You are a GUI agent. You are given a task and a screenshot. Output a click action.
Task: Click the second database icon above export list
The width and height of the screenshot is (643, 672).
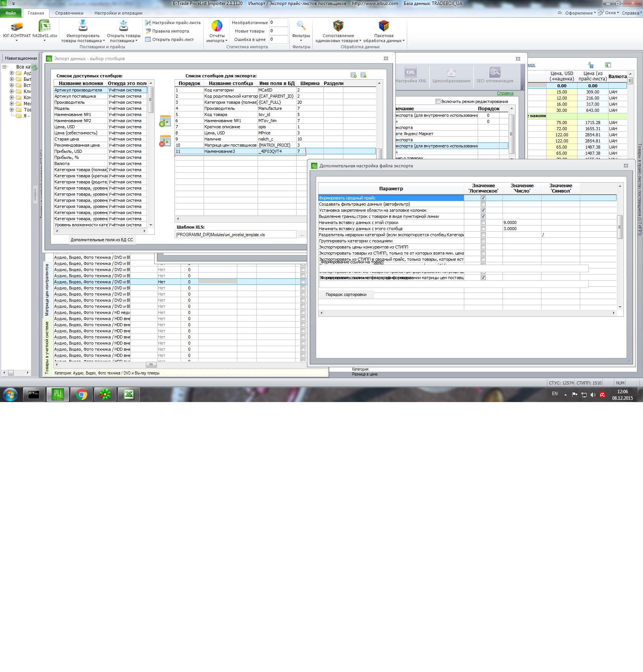click(x=363, y=75)
